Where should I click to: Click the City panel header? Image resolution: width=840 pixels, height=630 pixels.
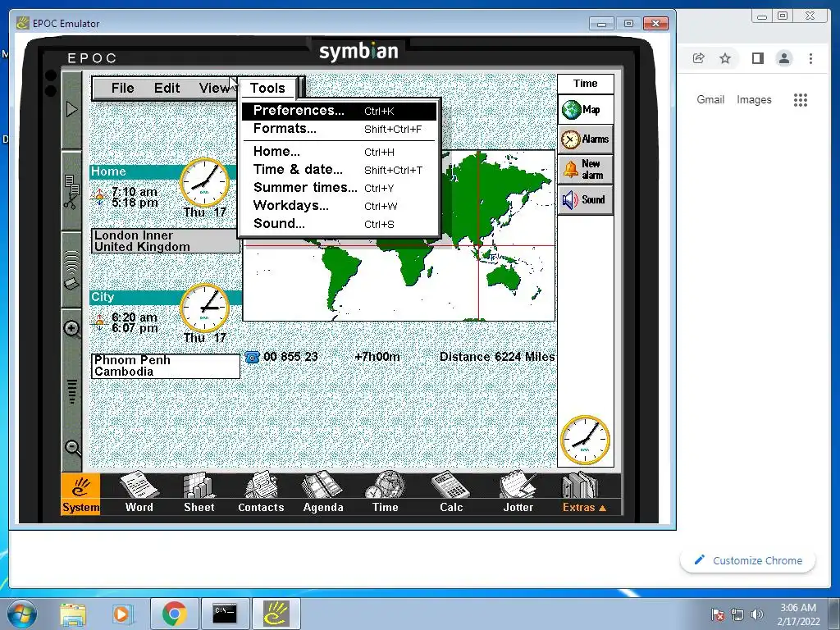click(135, 297)
